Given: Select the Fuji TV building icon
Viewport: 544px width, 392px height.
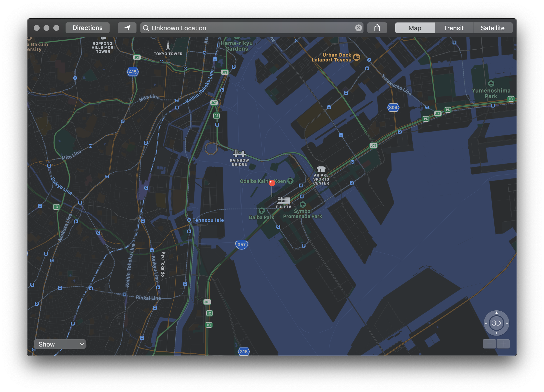Looking at the screenshot, I should coord(283,200).
